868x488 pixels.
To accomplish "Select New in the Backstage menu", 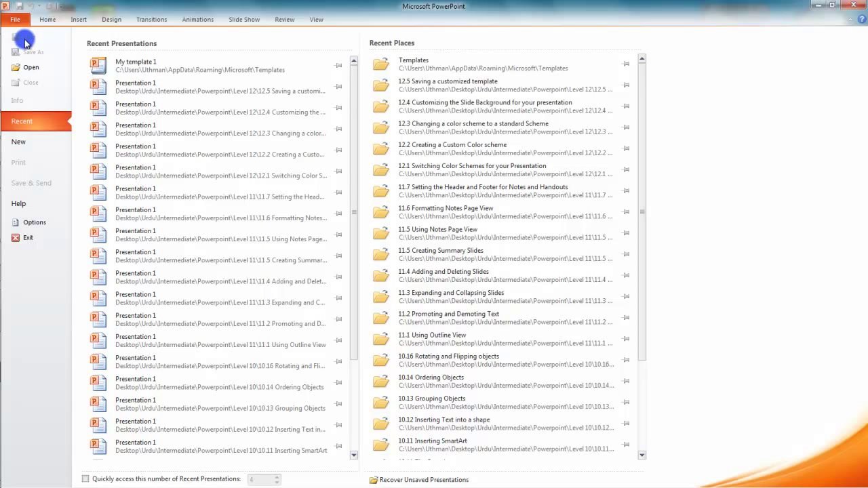I will [18, 142].
